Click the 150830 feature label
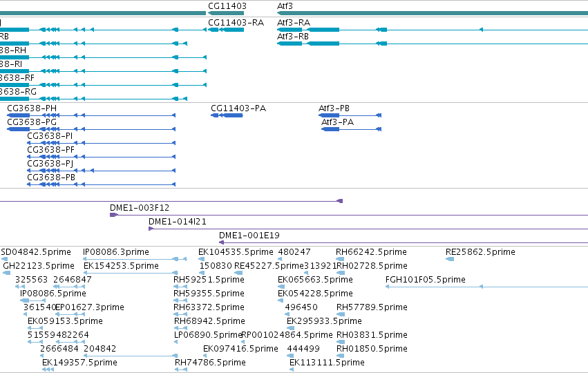588x373 pixels. click(x=216, y=266)
